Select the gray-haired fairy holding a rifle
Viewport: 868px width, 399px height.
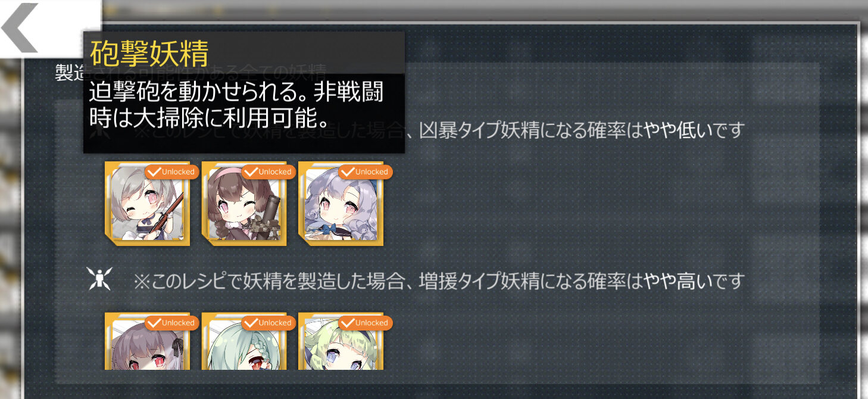(147, 204)
